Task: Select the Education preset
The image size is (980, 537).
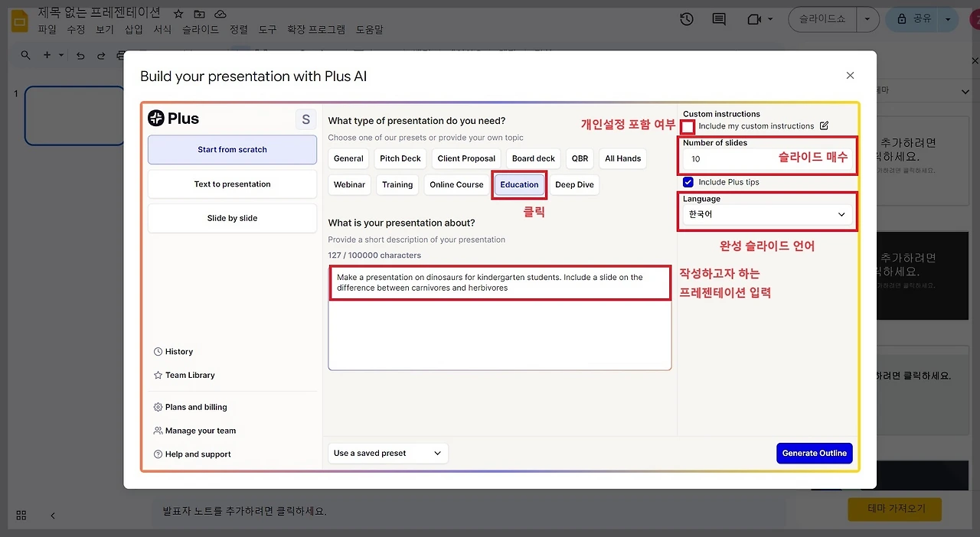Action: pos(519,184)
